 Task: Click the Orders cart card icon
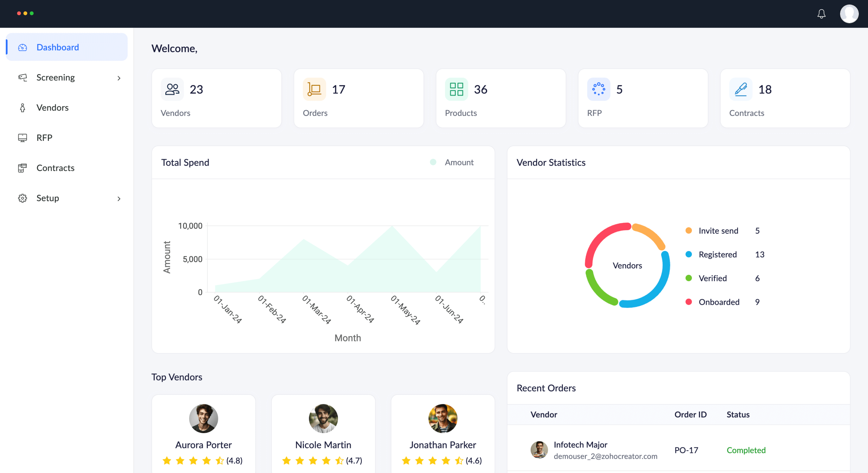click(314, 89)
